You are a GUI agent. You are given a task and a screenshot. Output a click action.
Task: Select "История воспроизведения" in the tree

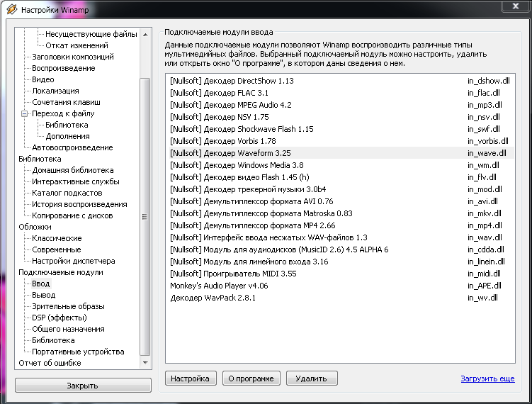79,204
